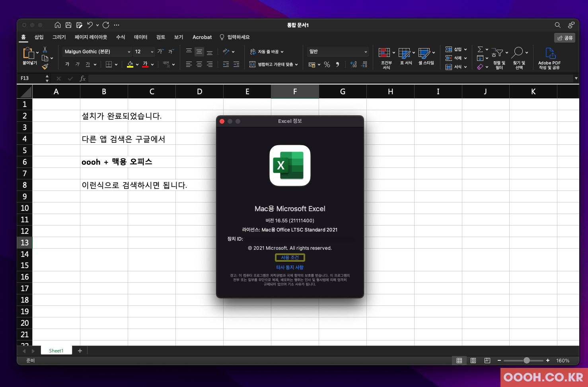
Task: Toggle middle vertical alignment
Action: click(199, 51)
